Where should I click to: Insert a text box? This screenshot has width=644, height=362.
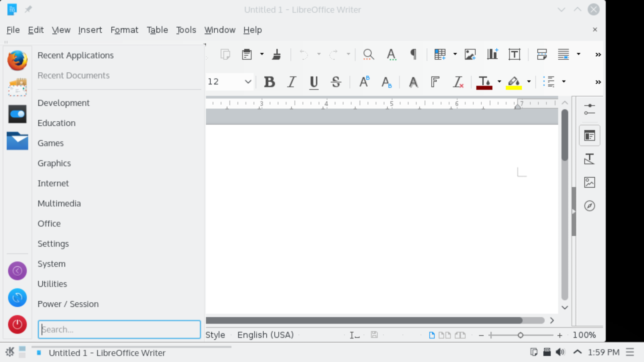[x=514, y=54]
